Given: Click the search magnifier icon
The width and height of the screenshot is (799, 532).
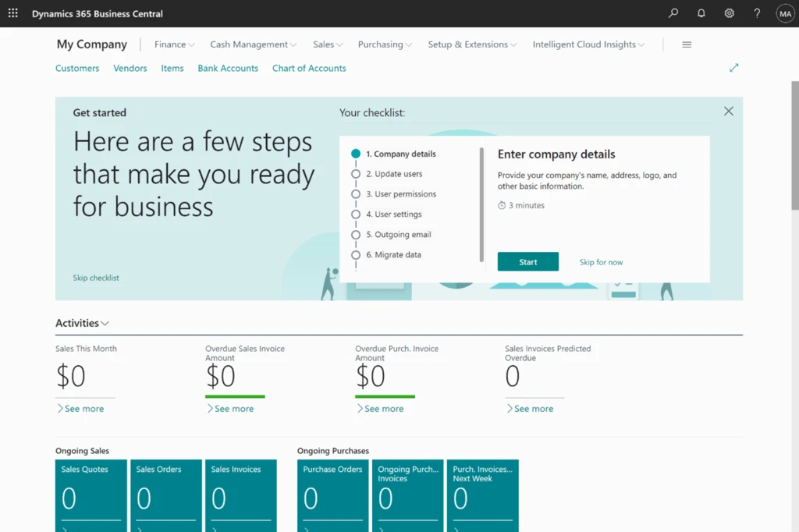Looking at the screenshot, I should (x=673, y=13).
